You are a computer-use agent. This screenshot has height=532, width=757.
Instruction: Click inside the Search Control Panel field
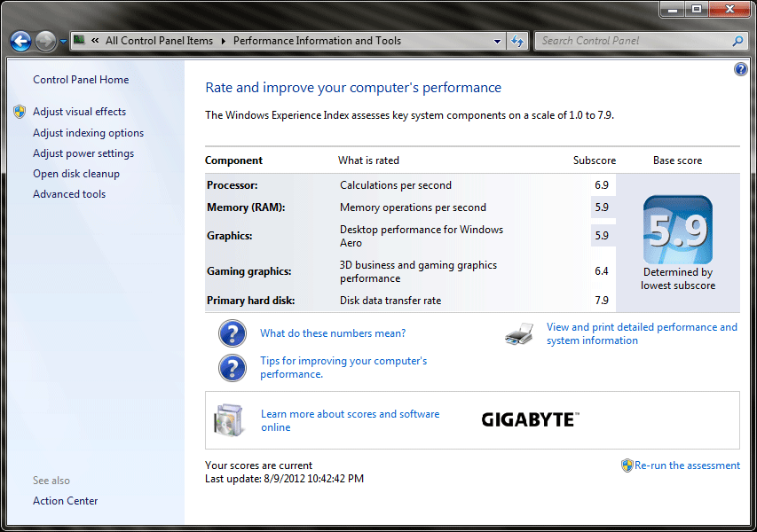pyautogui.click(x=630, y=41)
